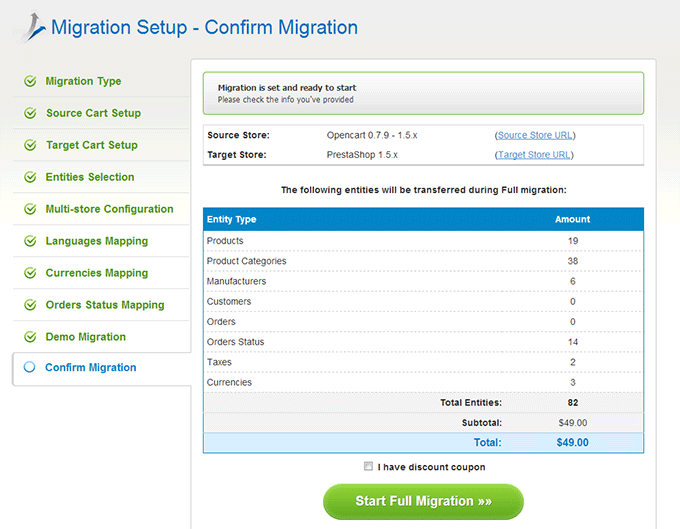680x529 pixels.
Task: Click the 'Migration is set and ready to start' message
Action: [287, 88]
